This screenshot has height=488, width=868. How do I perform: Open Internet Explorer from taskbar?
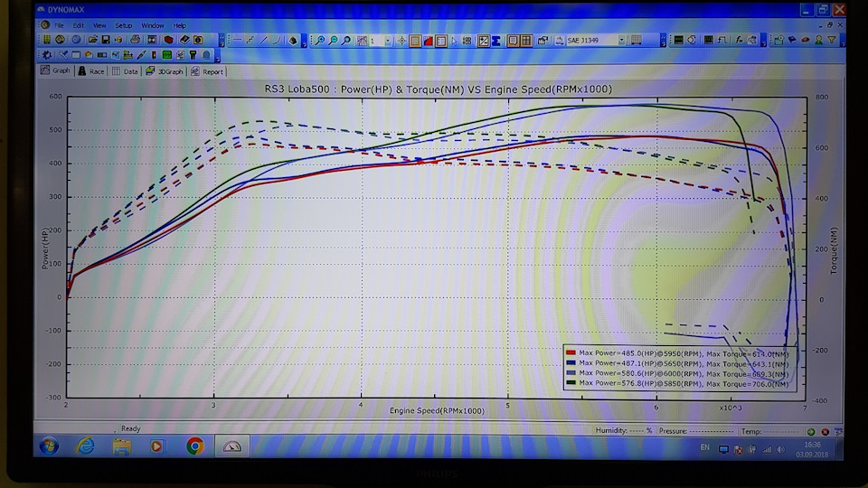[x=86, y=446]
